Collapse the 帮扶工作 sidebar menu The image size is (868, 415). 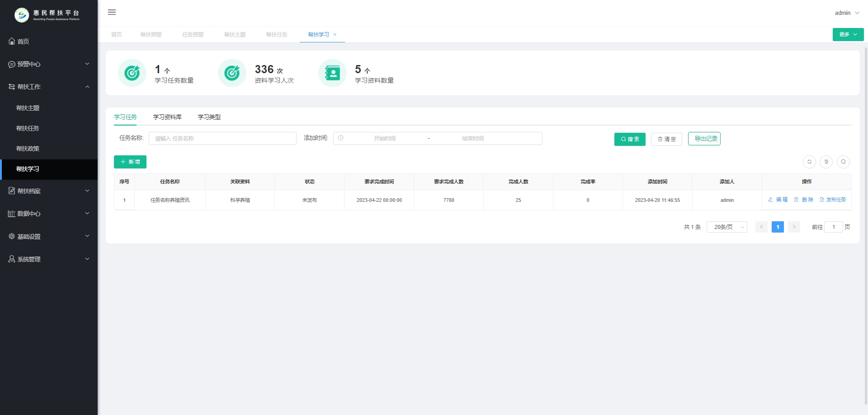click(x=49, y=87)
